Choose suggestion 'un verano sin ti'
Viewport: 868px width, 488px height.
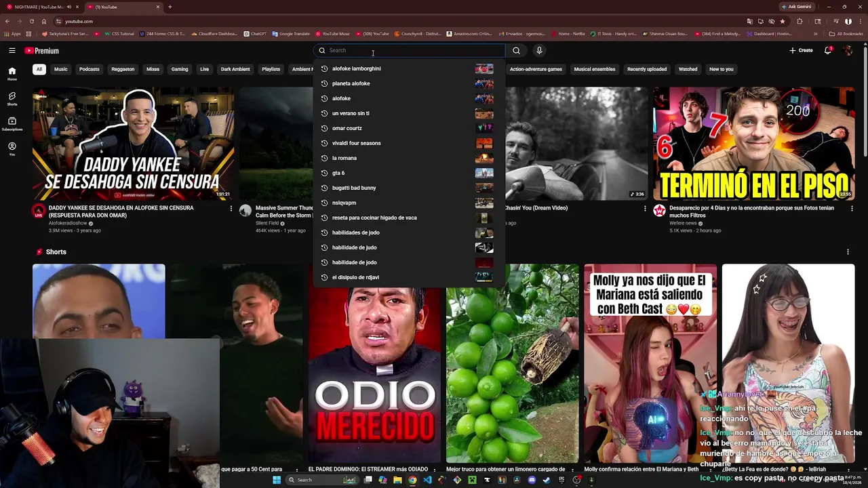(x=408, y=113)
